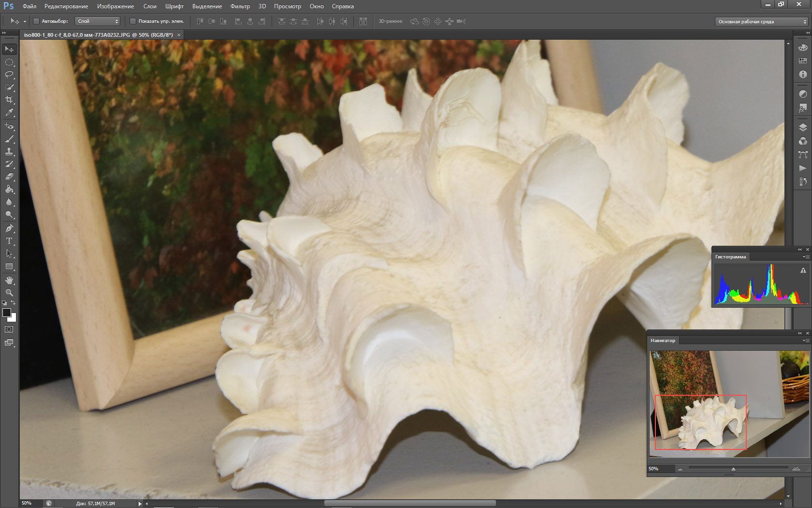Select the Гистограмма panel tab
The height and width of the screenshot is (508, 812).
point(730,257)
